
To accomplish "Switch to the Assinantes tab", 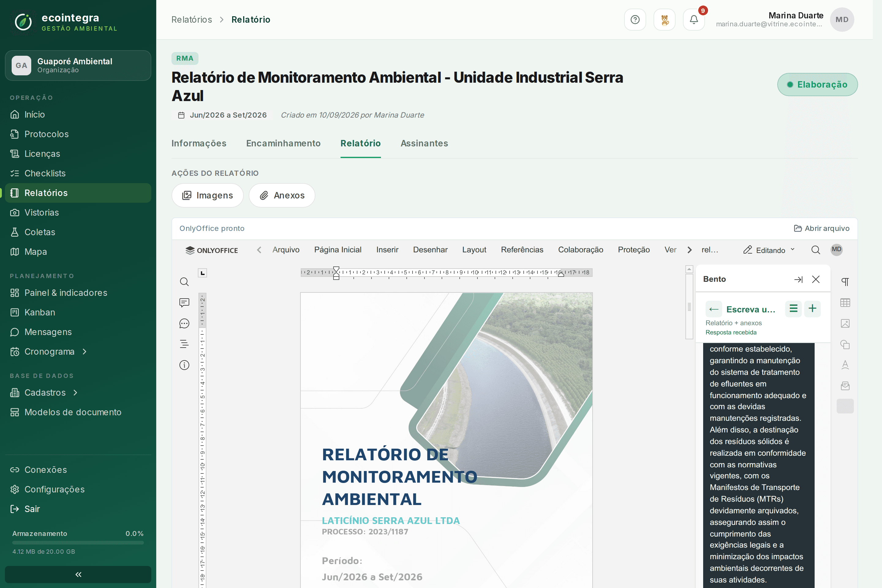I will (424, 143).
